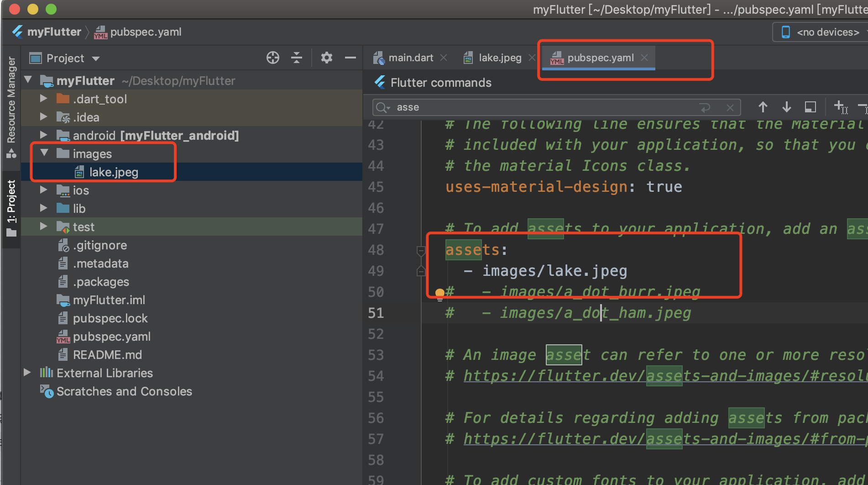Select pubspec.yaml in the project tree
Viewport: 868px width, 485px height.
[x=112, y=337]
